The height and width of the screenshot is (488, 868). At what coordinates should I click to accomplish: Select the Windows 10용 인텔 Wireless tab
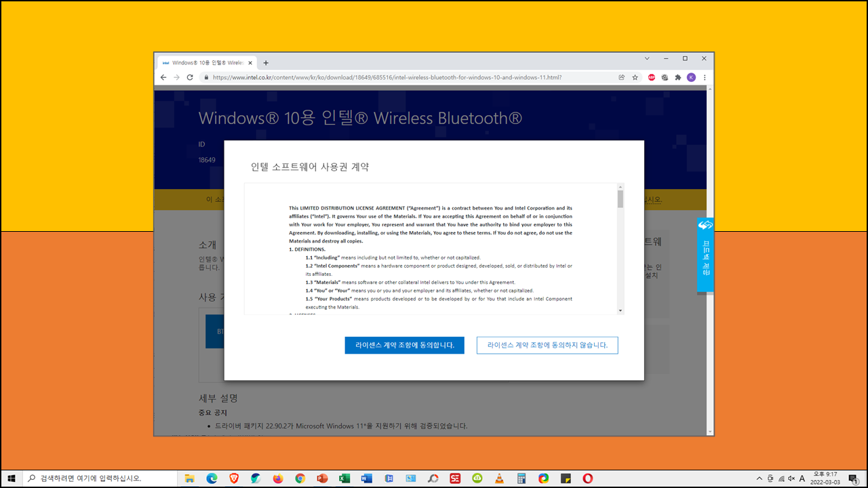208,62
